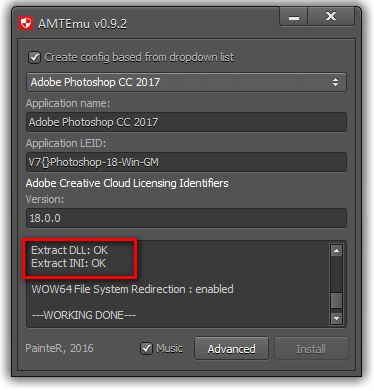Click the dropdown's up-down arrow indicator
This screenshot has width=374, height=391.
(335, 82)
